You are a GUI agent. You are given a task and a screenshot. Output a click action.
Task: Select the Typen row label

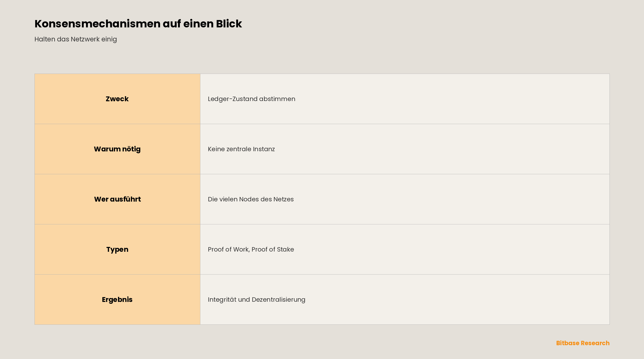pyautogui.click(x=117, y=249)
